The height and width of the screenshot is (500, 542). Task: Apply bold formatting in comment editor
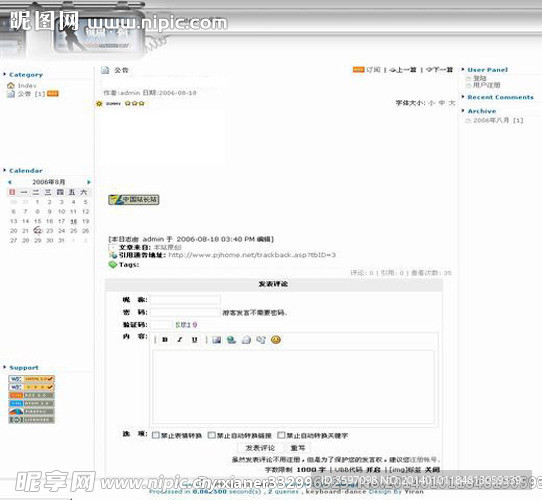tap(165, 340)
